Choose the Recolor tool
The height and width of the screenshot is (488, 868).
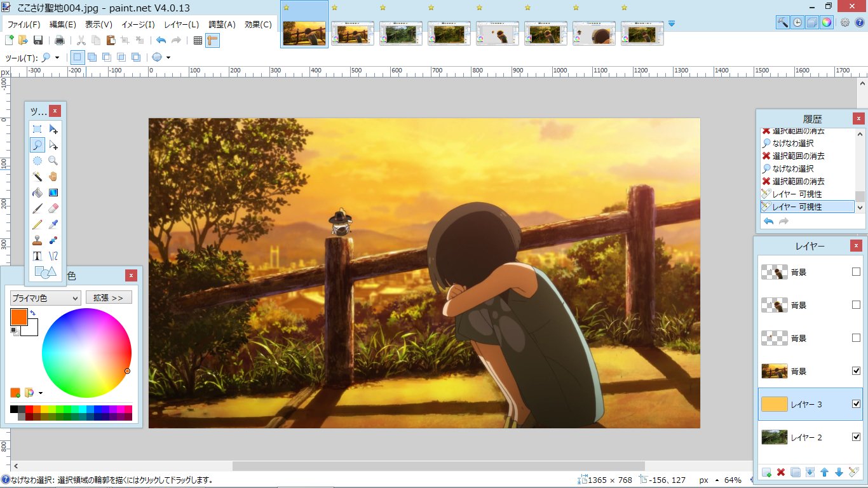coord(53,240)
